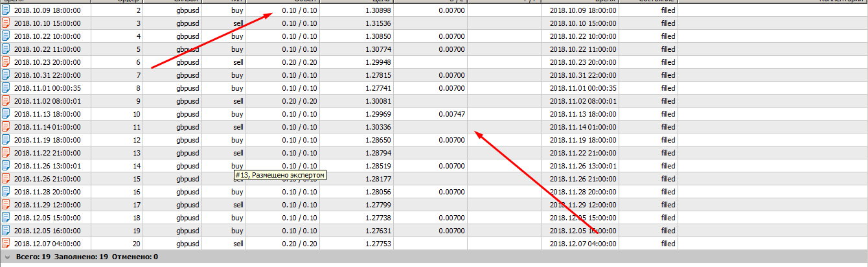Click the red icon of the 2018.11.22 21:00:00 order
The height and width of the screenshot is (267, 868).
6,153
